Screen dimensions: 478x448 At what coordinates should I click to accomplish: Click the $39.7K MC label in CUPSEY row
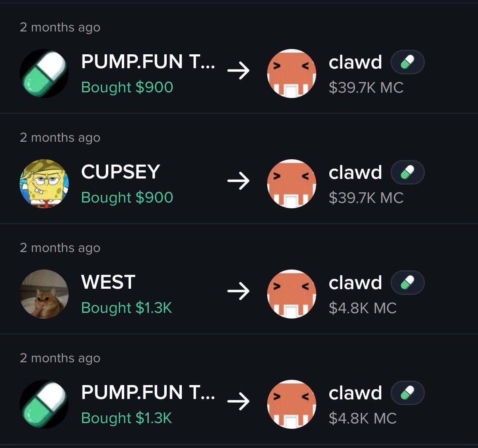(x=366, y=198)
